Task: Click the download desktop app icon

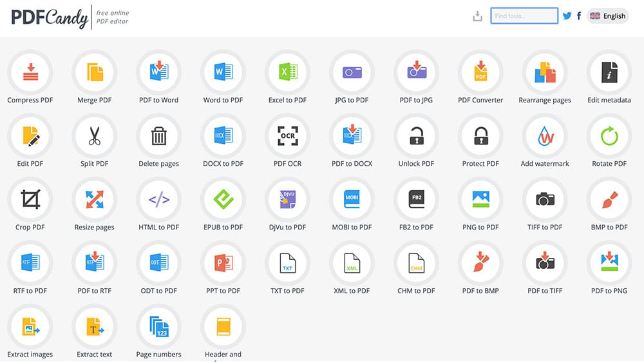Action: click(477, 16)
